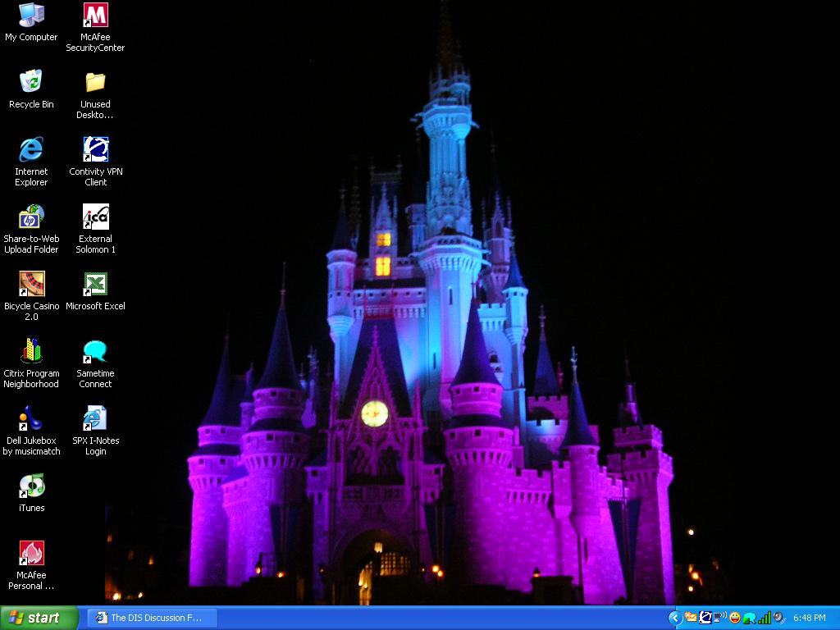Open the volume speaker tray icon

click(778, 618)
